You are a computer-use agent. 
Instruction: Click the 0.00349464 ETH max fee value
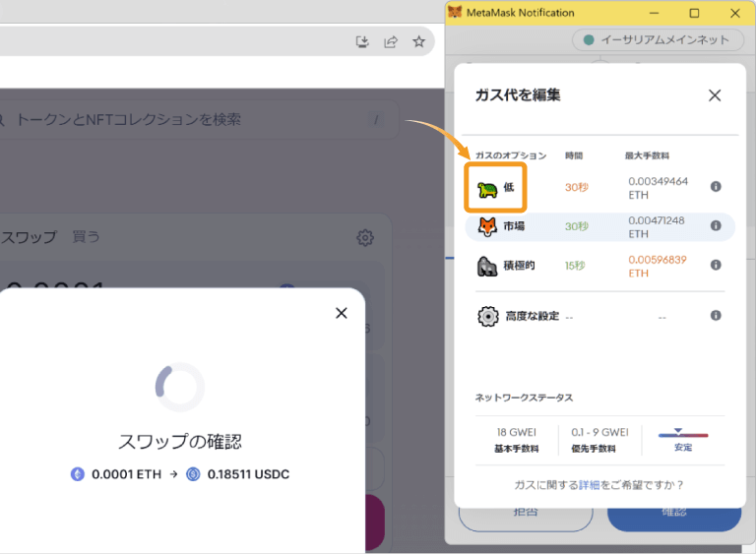pyautogui.click(x=659, y=188)
